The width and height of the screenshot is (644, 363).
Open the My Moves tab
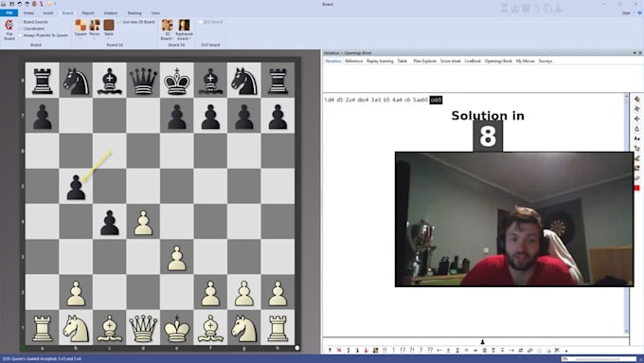click(526, 62)
